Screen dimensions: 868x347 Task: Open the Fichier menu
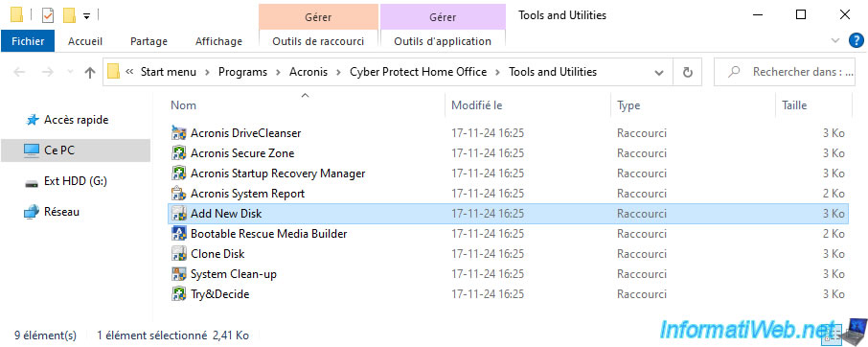click(28, 41)
